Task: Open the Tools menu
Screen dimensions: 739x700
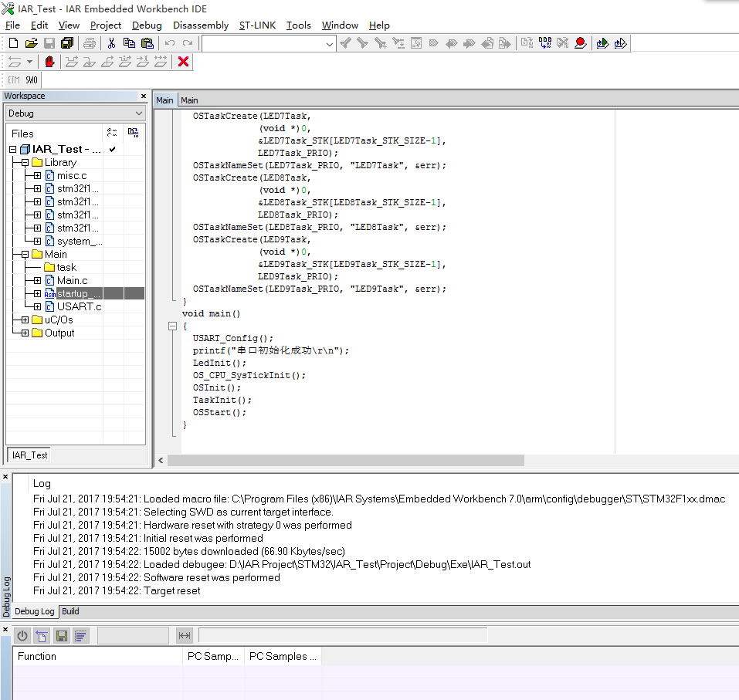Action: click(298, 25)
